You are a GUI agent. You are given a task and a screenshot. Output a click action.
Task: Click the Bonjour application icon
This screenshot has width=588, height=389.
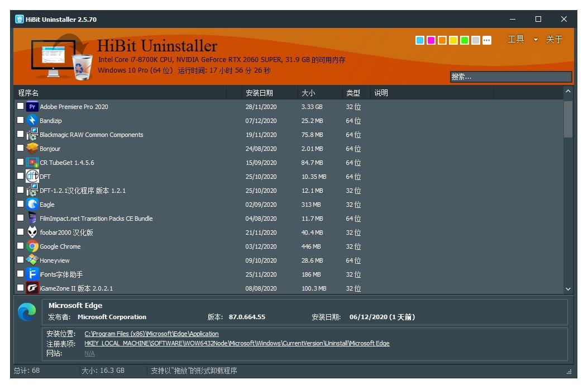point(32,148)
